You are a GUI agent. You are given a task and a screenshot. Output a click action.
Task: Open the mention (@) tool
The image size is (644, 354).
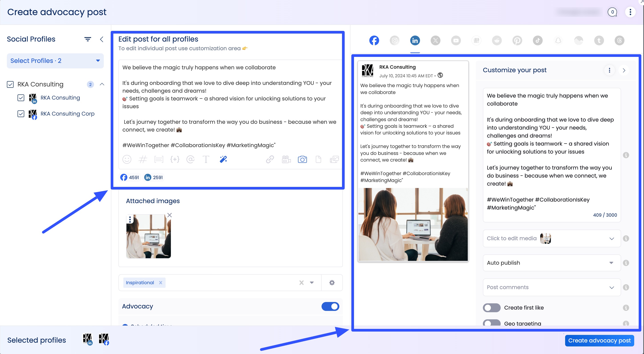point(190,159)
